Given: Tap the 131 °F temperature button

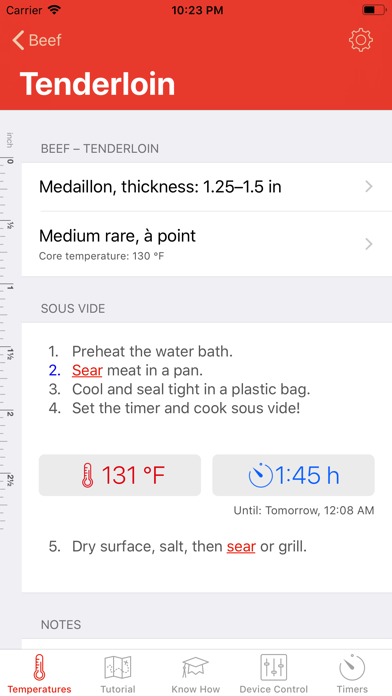Looking at the screenshot, I should pos(120,475).
